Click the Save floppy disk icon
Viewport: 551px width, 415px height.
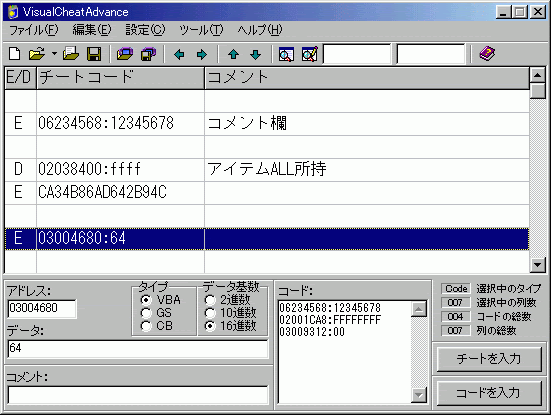tap(94, 54)
